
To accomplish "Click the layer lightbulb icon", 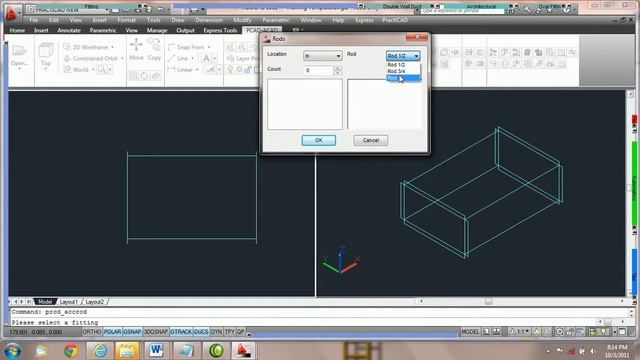I will point(230,69).
